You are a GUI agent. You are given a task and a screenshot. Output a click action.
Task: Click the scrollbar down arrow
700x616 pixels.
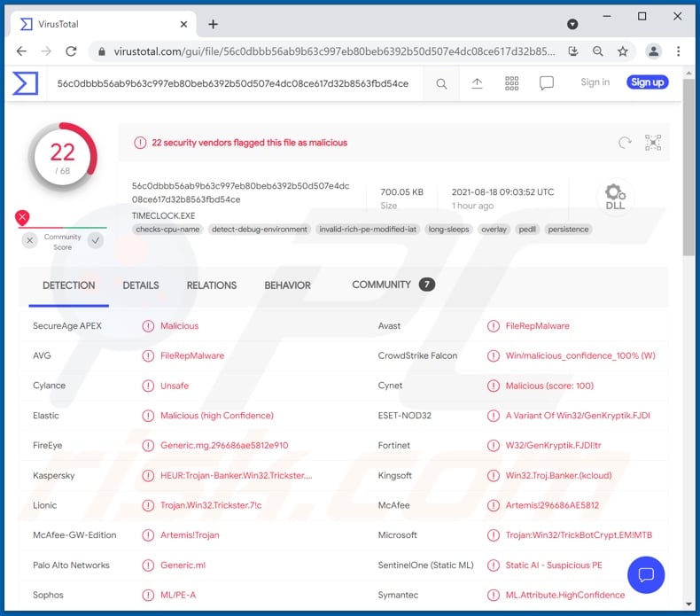click(688, 604)
